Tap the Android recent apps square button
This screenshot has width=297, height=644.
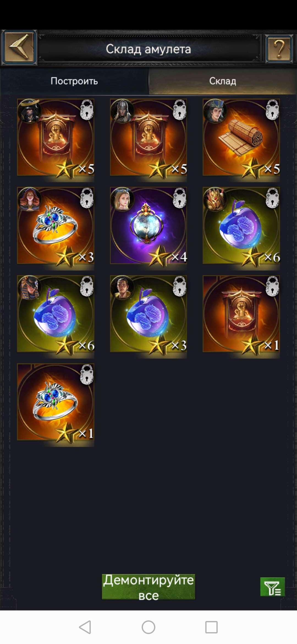point(211,627)
